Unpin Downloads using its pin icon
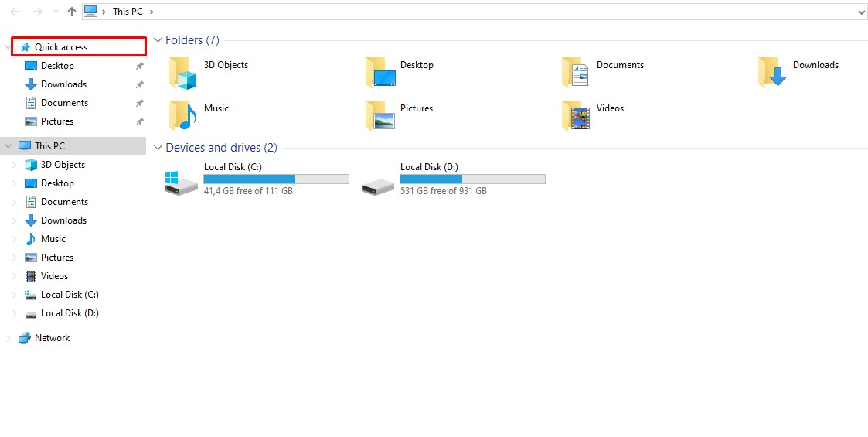868x437 pixels. [139, 84]
